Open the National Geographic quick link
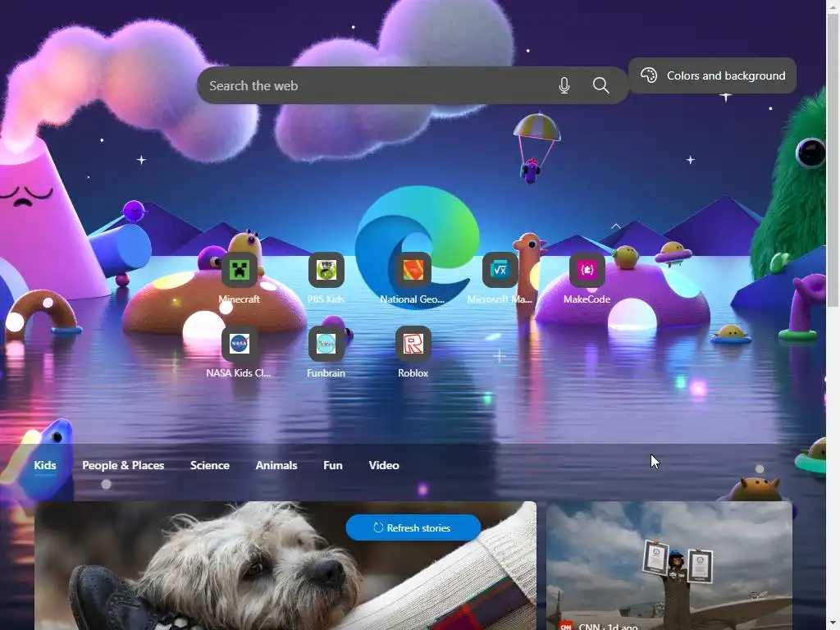Screen dimensions: 840x630 pyautogui.click(x=413, y=270)
